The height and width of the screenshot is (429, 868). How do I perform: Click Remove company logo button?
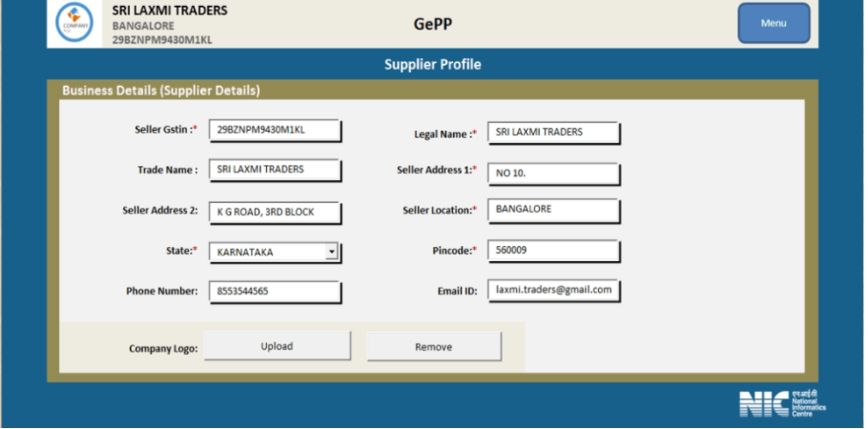pyautogui.click(x=434, y=347)
